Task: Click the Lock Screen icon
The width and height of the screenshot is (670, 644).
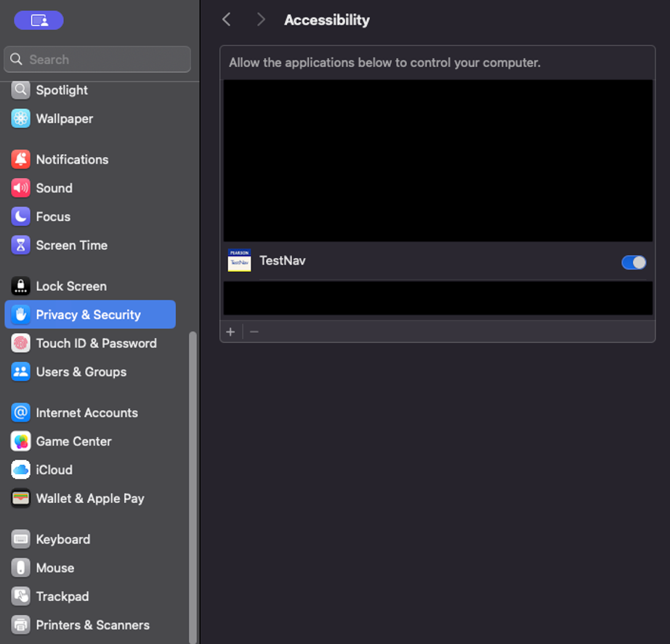Action: (x=20, y=286)
